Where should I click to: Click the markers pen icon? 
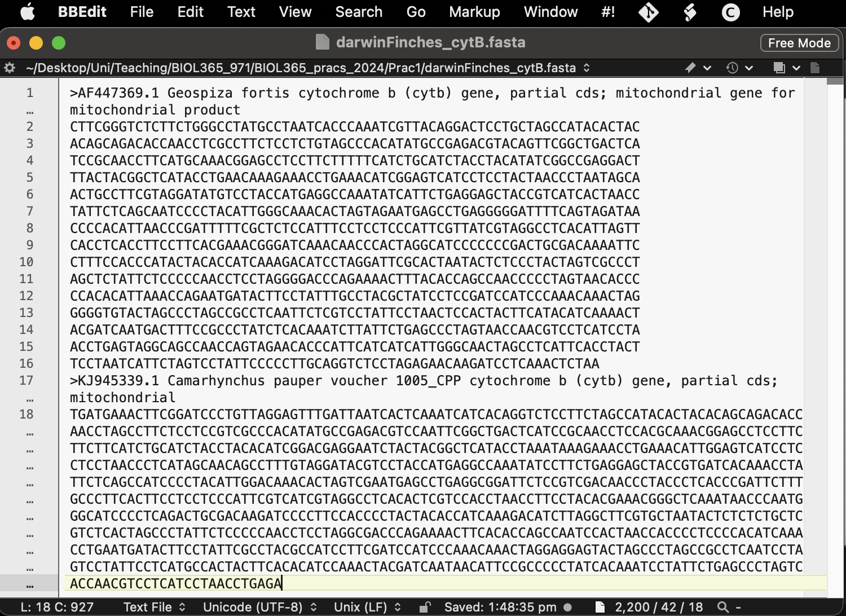(690, 68)
